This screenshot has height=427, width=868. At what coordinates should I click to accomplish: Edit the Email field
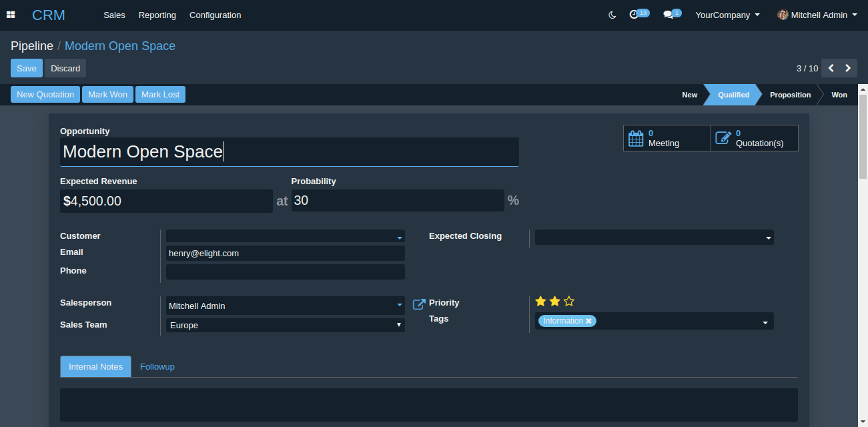[286, 254]
